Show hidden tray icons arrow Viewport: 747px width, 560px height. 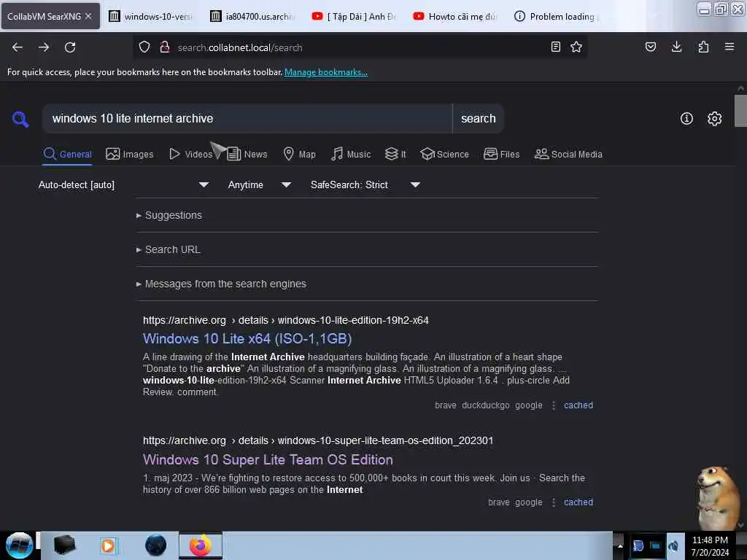coord(620,545)
